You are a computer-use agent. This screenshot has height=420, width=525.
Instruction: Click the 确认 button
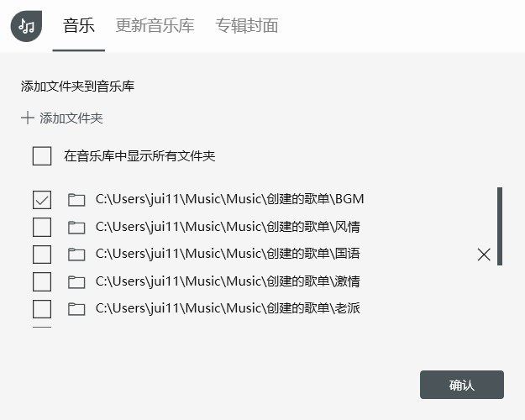coord(462,385)
